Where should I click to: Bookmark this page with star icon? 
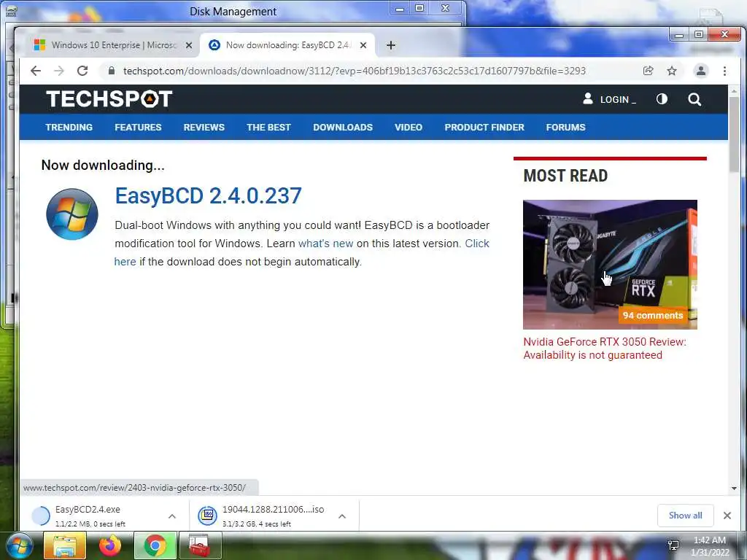pyautogui.click(x=672, y=71)
